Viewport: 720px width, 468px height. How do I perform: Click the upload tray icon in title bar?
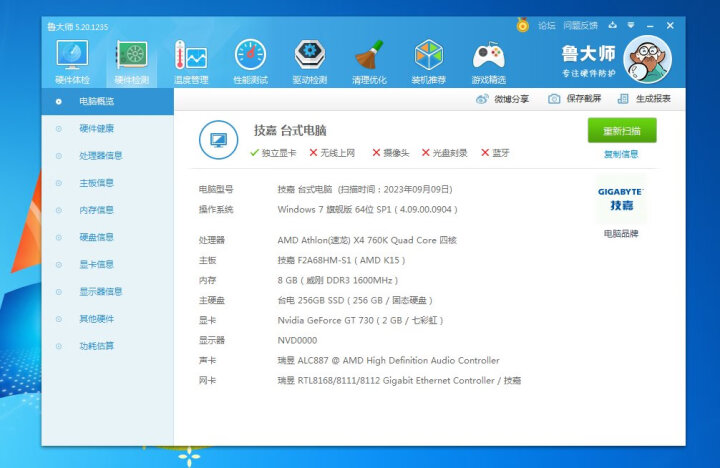(613, 25)
